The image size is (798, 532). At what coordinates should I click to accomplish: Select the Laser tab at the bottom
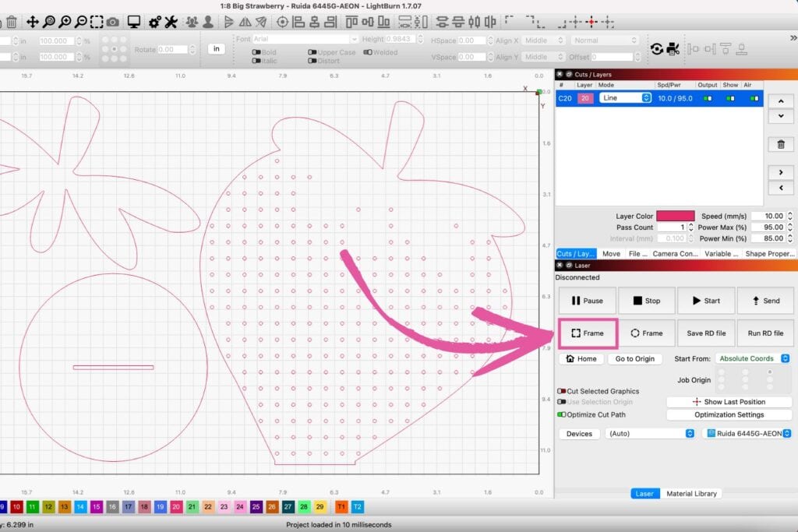tap(644, 493)
